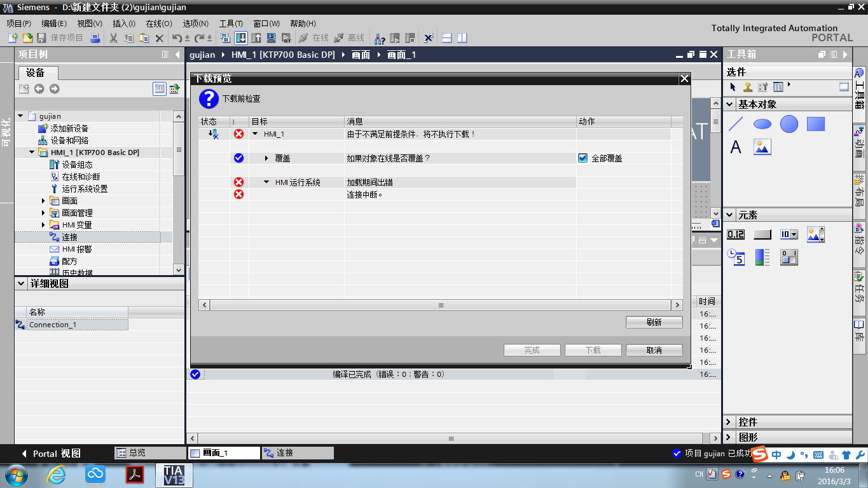Click the paste clipboard toolbar icon
Screen dimensions: 868x488
[x=144, y=38]
